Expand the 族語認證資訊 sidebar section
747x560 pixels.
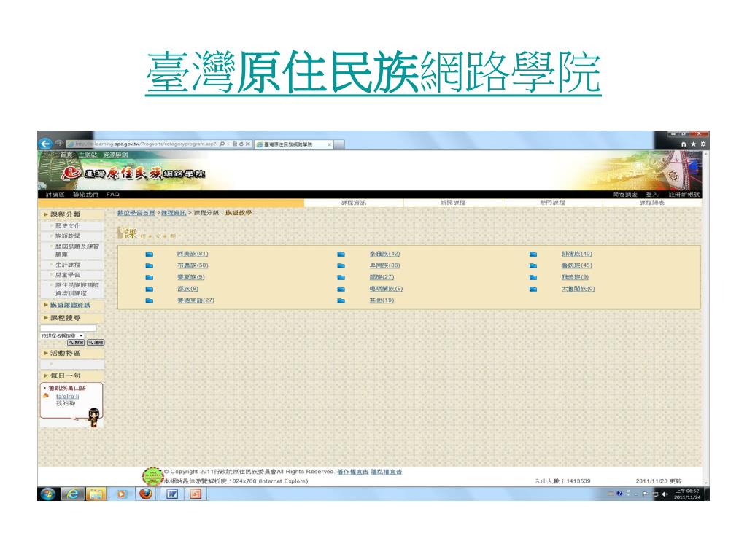click(x=71, y=306)
